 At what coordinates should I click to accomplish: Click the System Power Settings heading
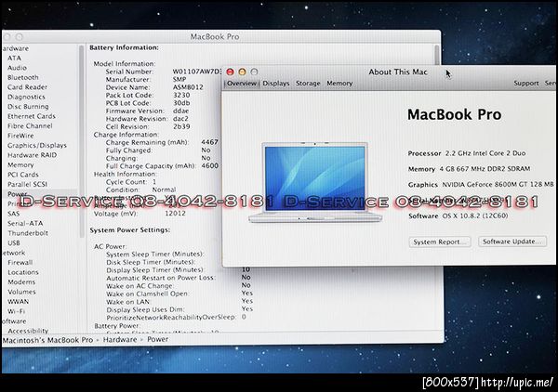coord(130,230)
